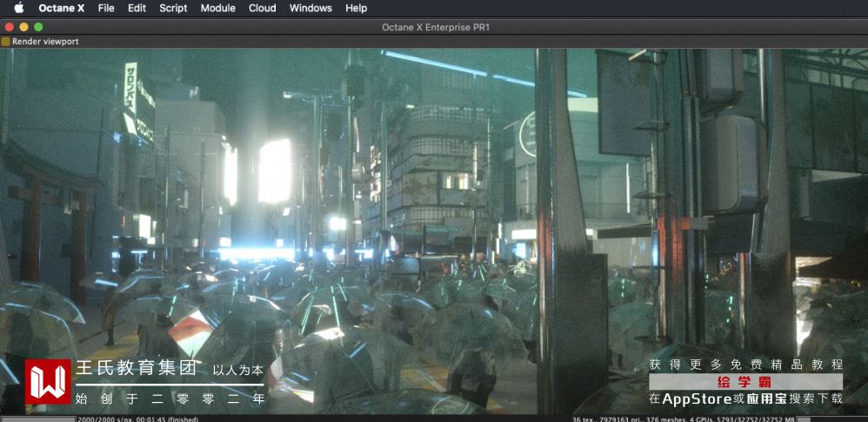Open the Windows menu
The width and height of the screenshot is (868, 422).
[310, 9]
